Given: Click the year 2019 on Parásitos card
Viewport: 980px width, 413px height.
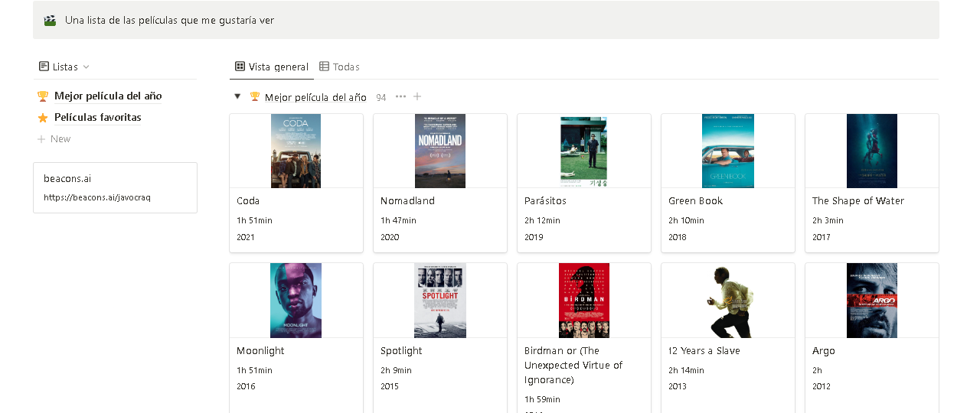Looking at the screenshot, I should (x=534, y=237).
